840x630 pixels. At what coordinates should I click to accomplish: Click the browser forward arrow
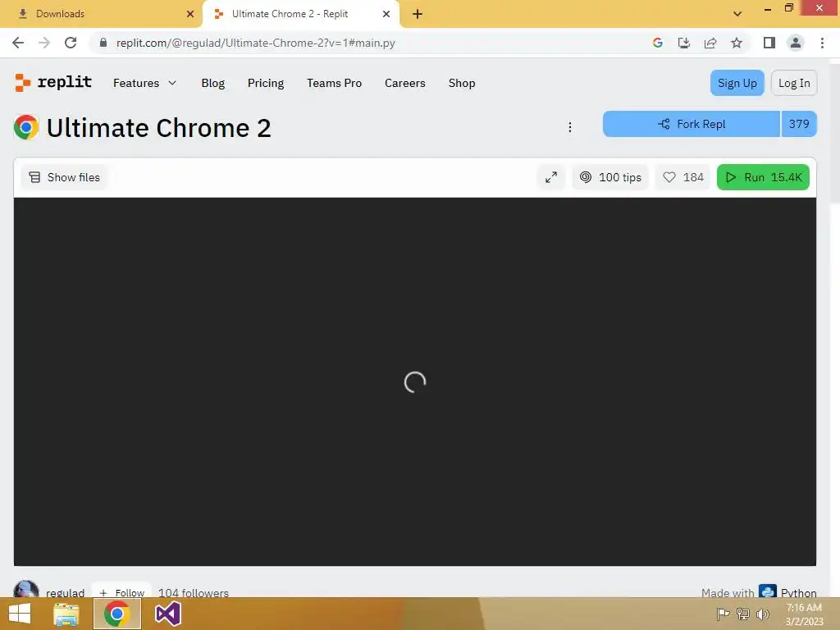[44, 43]
